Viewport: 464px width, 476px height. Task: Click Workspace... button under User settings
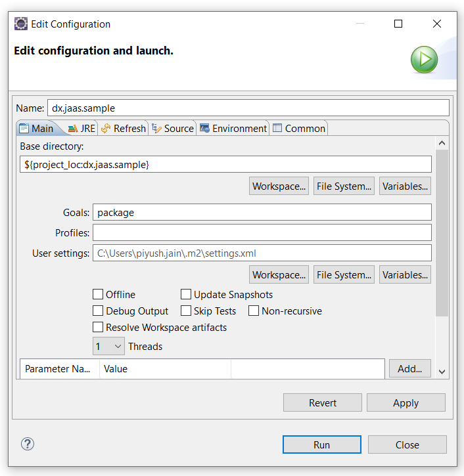pos(279,274)
